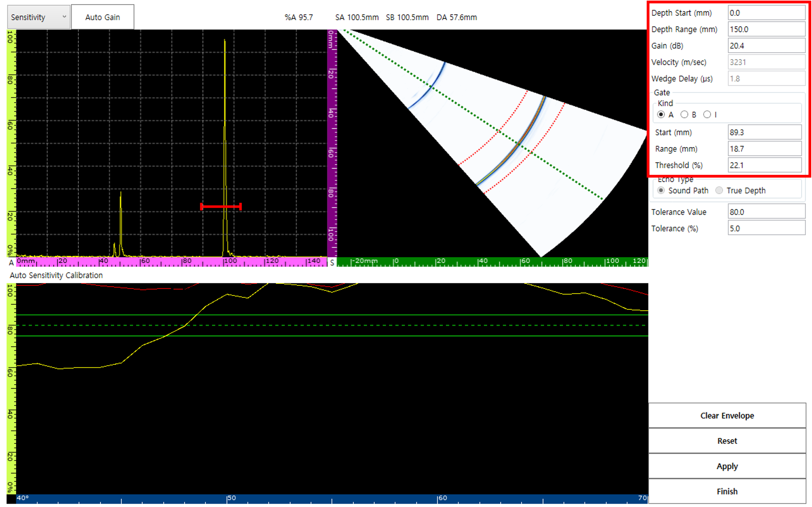This screenshot has width=812, height=507.
Task: Click the Apply button
Action: point(727,466)
